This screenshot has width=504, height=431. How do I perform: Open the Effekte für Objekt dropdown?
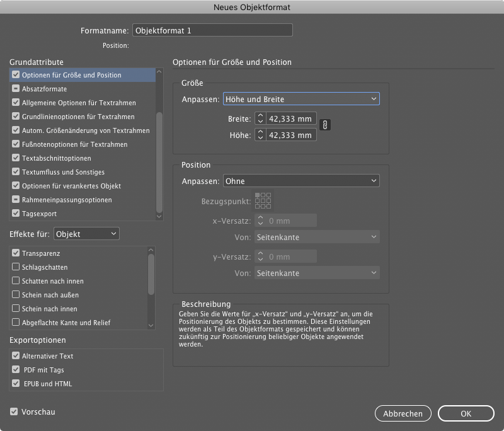click(86, 233)
